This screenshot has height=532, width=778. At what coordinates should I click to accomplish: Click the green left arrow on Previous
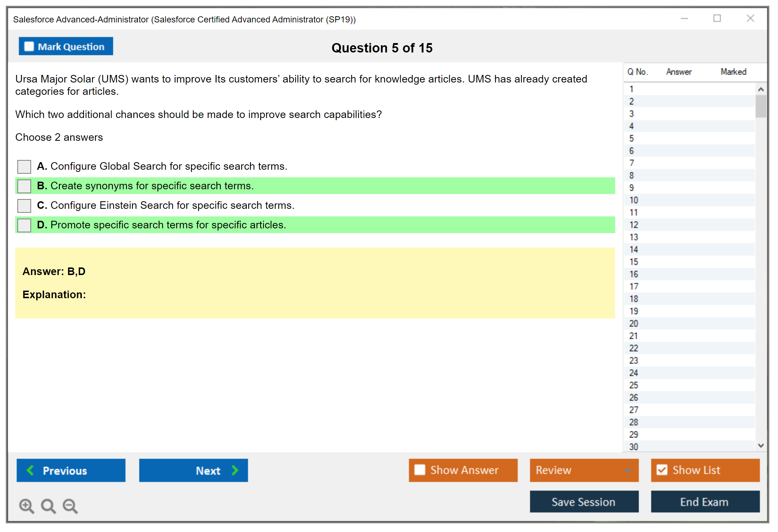[30, 470]
